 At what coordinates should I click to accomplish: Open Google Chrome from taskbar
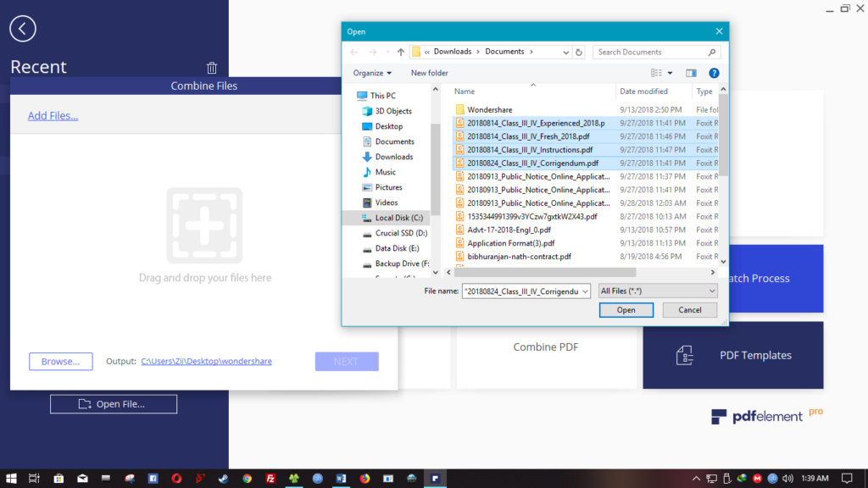click(x=247, y=479)
